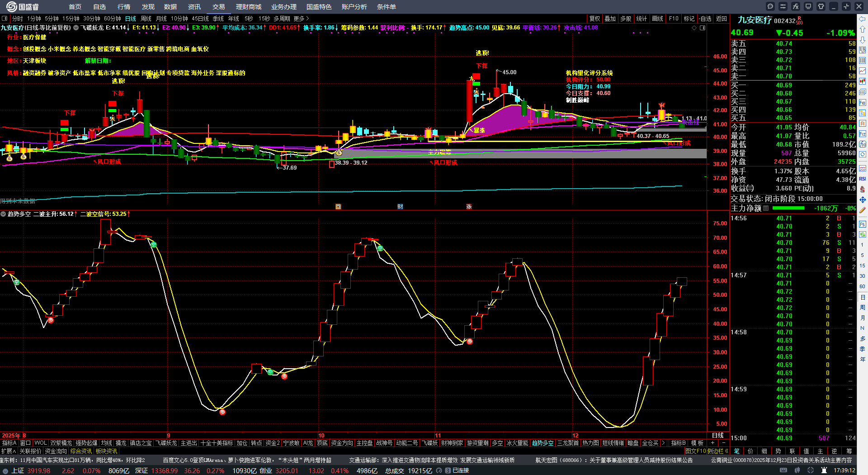The width and height of the screenshot is (868, 475).
Task: Open the fx formula manager icon
Action: coord(796,6)
